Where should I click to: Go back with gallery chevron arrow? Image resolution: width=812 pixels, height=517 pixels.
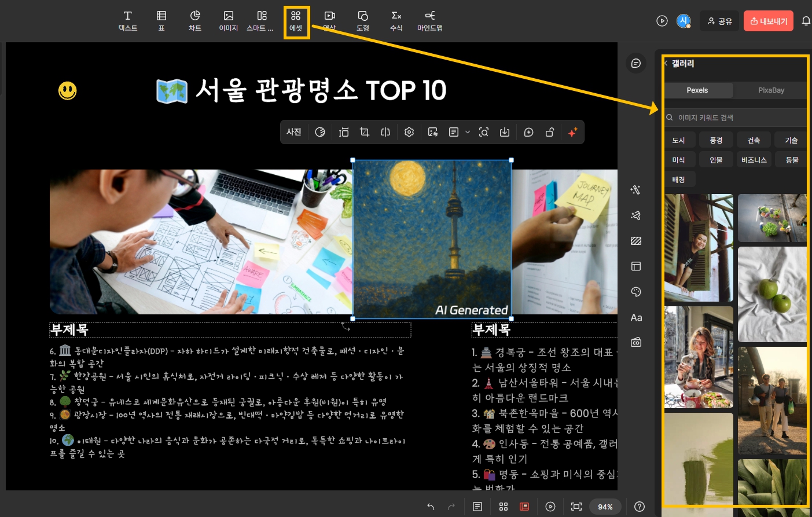666,63
